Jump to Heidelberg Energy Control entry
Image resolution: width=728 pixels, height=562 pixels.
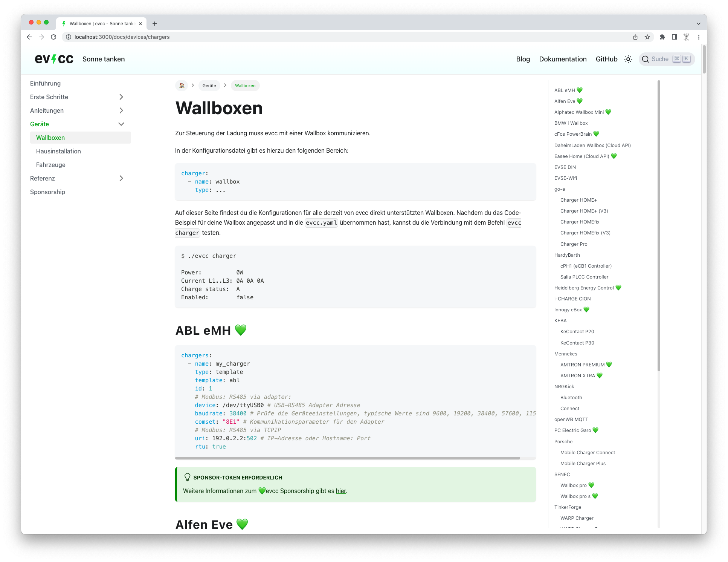(x=588, y=288)
